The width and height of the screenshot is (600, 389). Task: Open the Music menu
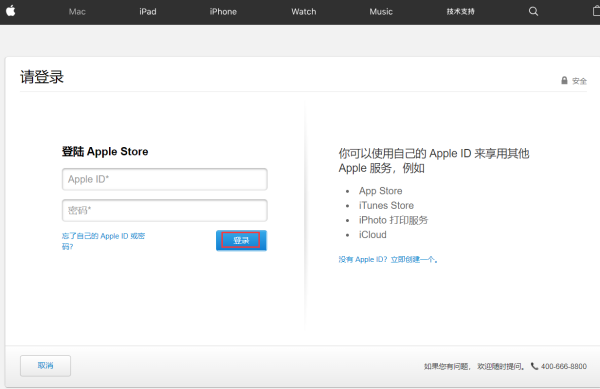[x=381, y=12]
